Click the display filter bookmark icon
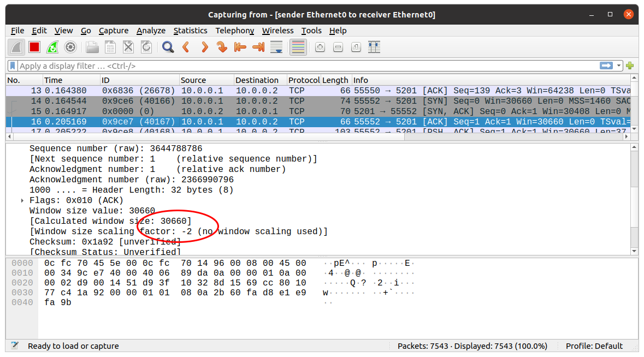Image resolution: width=644 pixels, height=357 pixels. click(x=13, y=66)
